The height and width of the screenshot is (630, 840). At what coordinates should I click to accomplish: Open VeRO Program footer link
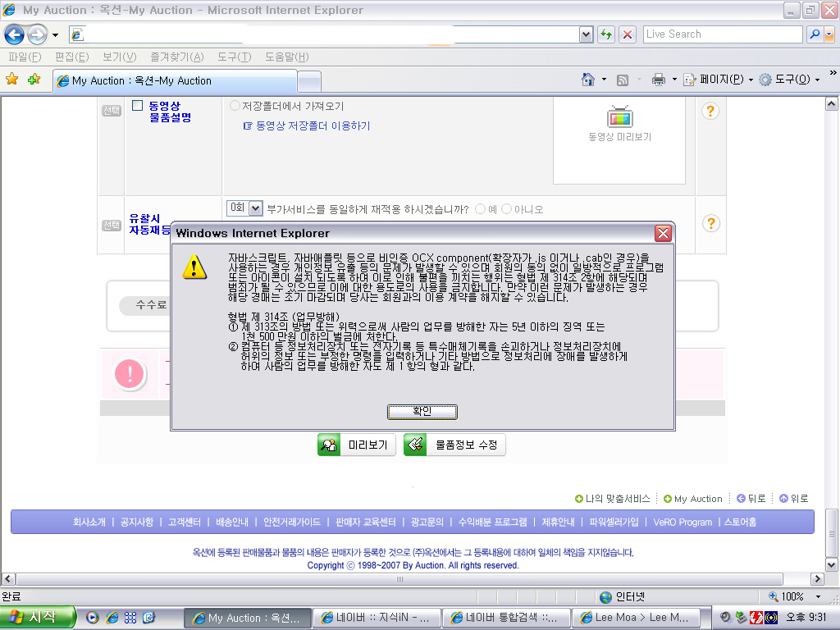682,522
